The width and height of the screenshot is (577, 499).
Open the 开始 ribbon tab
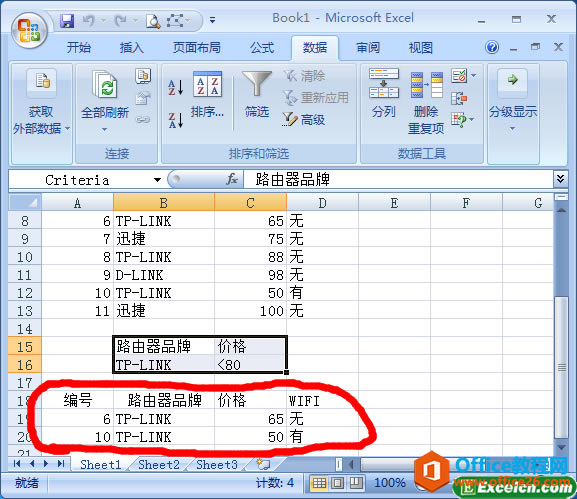coord(79,47)
